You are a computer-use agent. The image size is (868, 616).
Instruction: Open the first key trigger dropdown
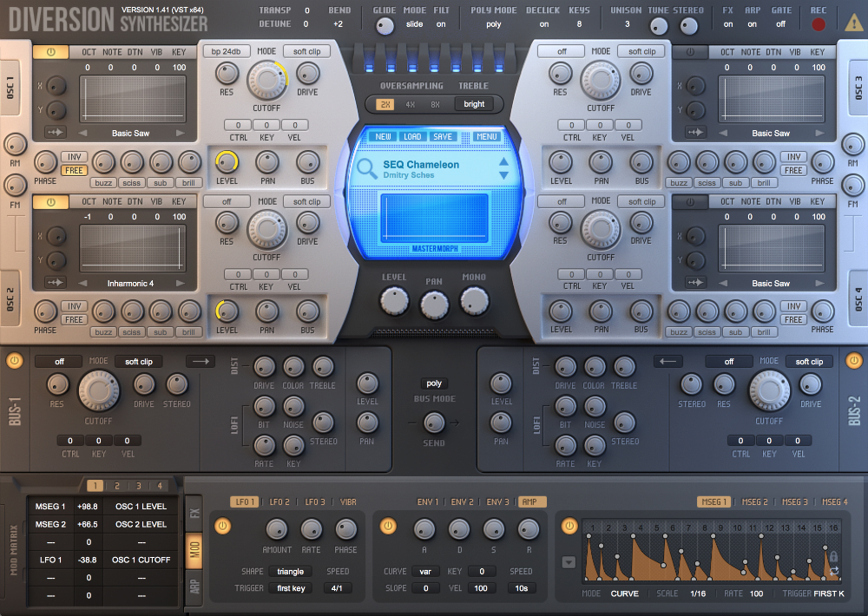pyautogui.click(x=291, y=587)
